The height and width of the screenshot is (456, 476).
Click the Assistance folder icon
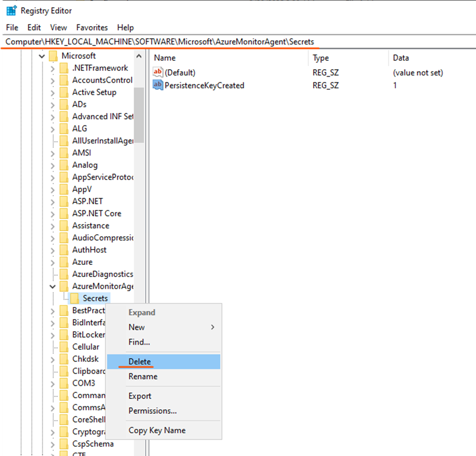click(x=64, y=226)
